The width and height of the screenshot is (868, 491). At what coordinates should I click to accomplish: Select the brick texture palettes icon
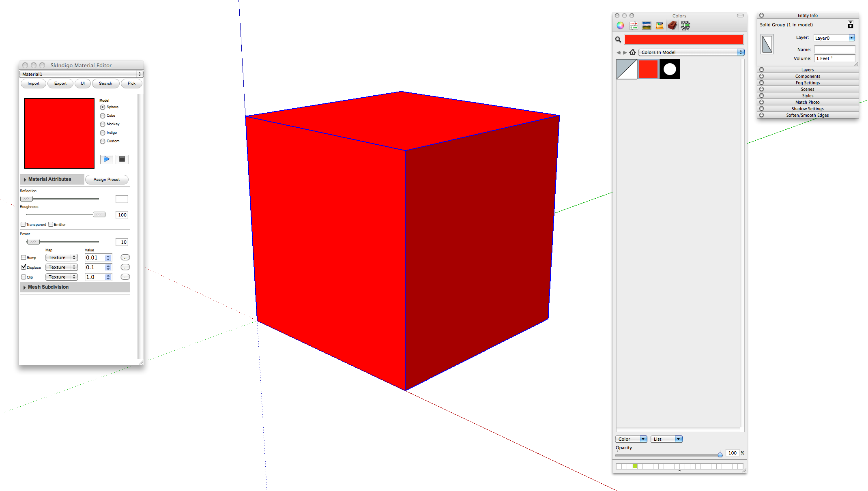click(x=672, y=26)
